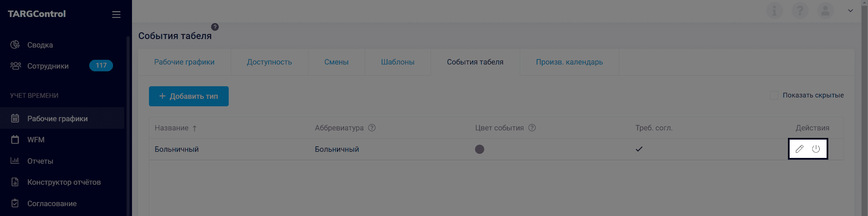Click the event color circle for Больничный

[479, 149]
